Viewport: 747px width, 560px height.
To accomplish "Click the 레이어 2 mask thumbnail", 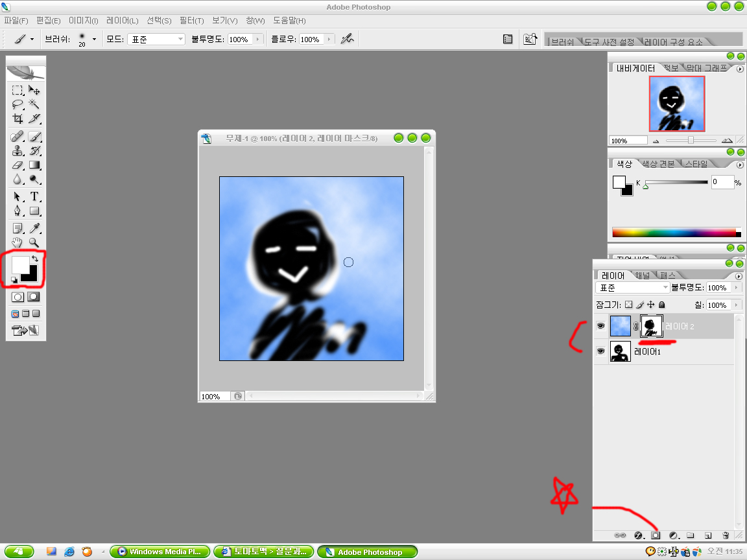I will click(650, 326).
